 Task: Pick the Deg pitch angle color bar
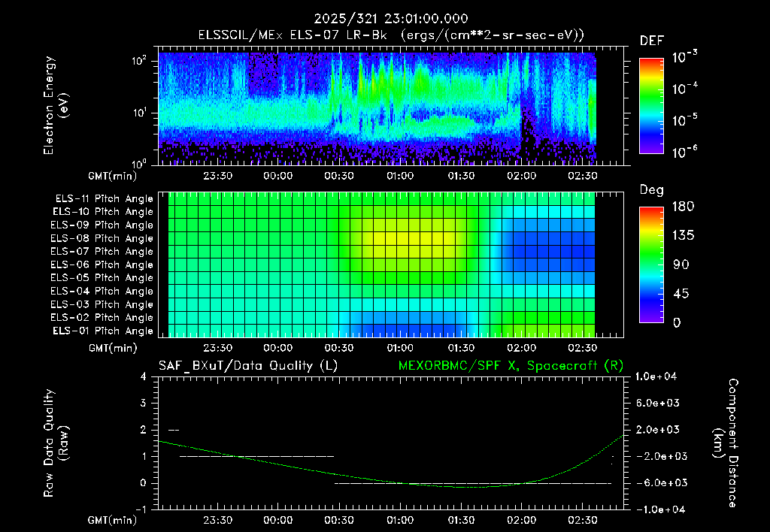click(x=652, y=264)
